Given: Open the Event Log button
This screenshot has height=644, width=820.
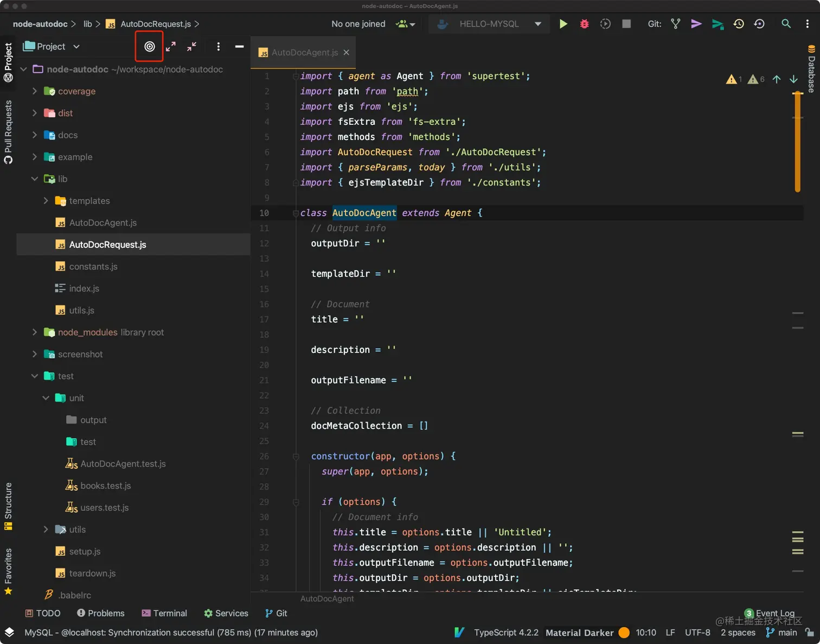Looking at the screenshot, I should (770, 613).
